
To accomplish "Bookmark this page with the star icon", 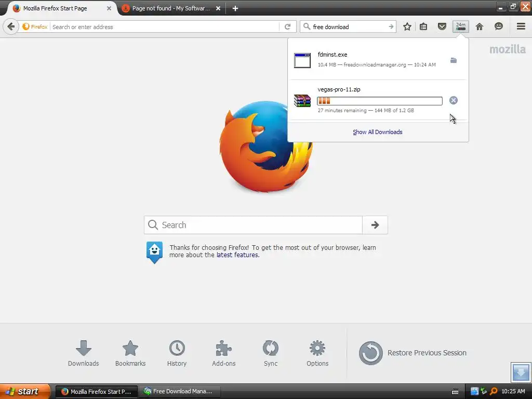I will point(407,26).
